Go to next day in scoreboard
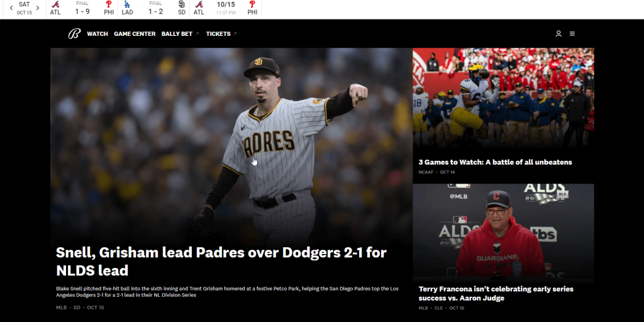Screen dimensions: 644x322 pos(38,8)
